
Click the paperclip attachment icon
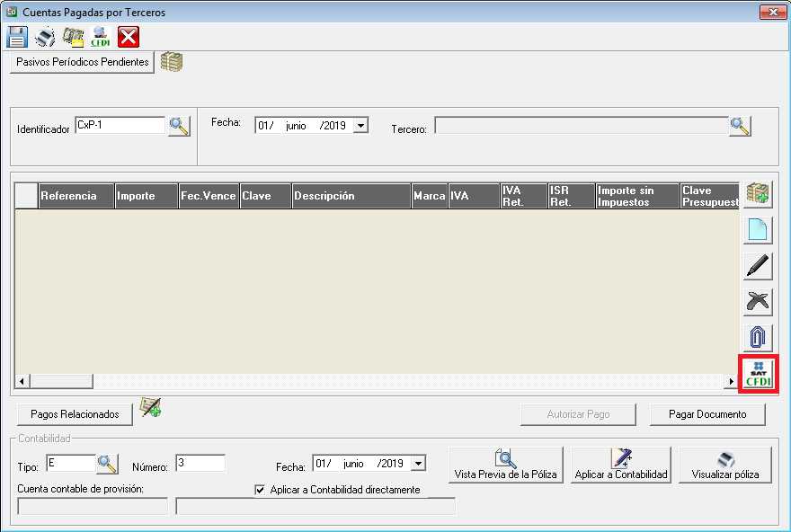coord(758,337)
